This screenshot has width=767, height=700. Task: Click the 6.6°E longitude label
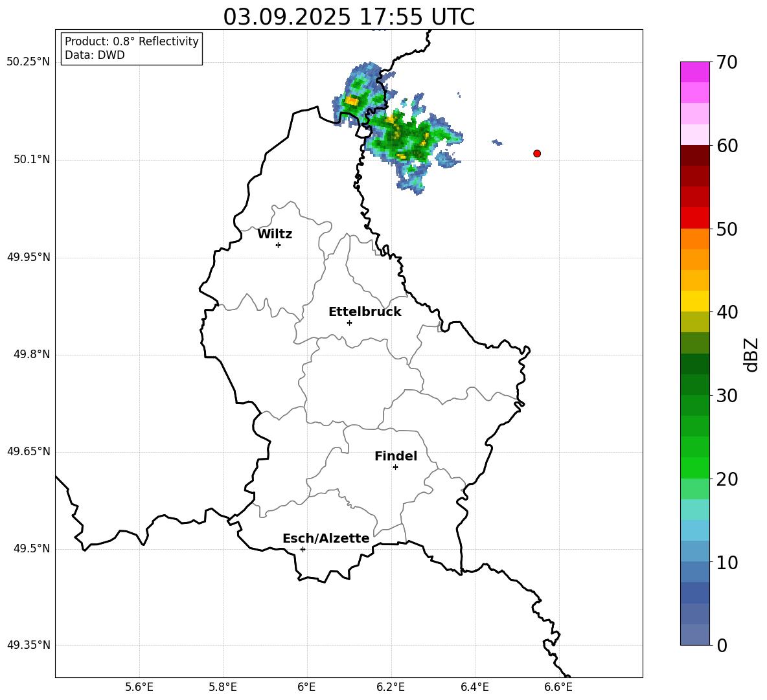click(558, 687)
